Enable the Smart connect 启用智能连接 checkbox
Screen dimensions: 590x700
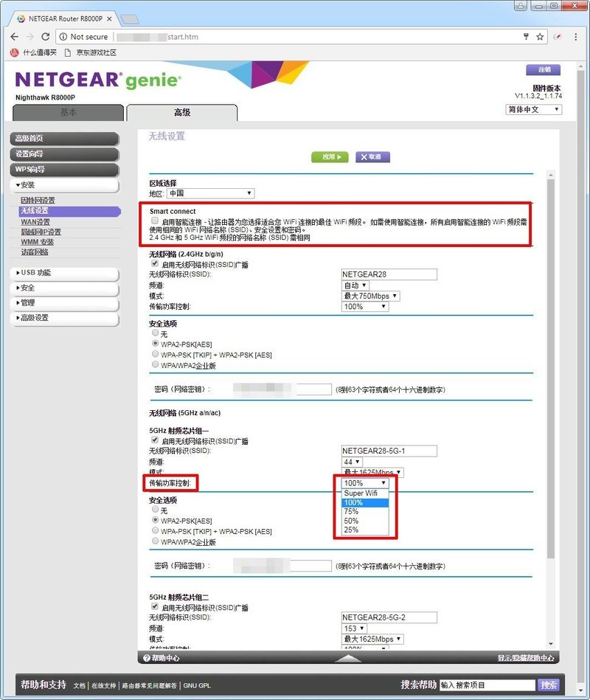(x=155, y=221)
